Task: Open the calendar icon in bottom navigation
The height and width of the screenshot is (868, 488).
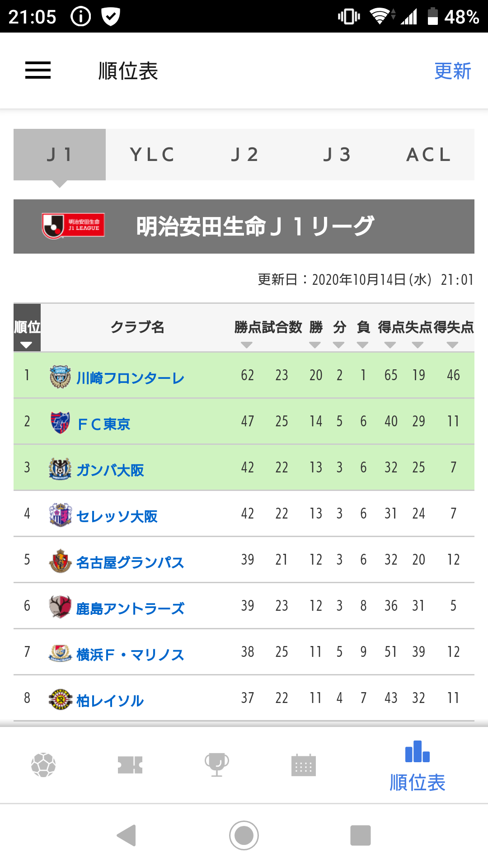Action: pos(304,765)
